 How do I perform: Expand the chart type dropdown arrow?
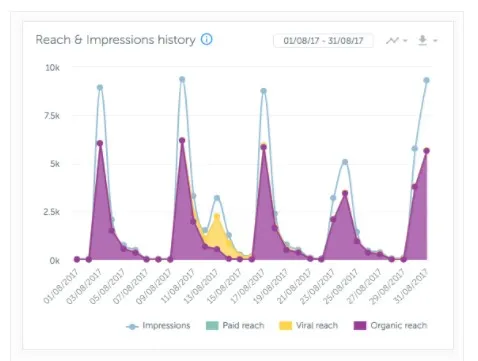click(405, 41)
